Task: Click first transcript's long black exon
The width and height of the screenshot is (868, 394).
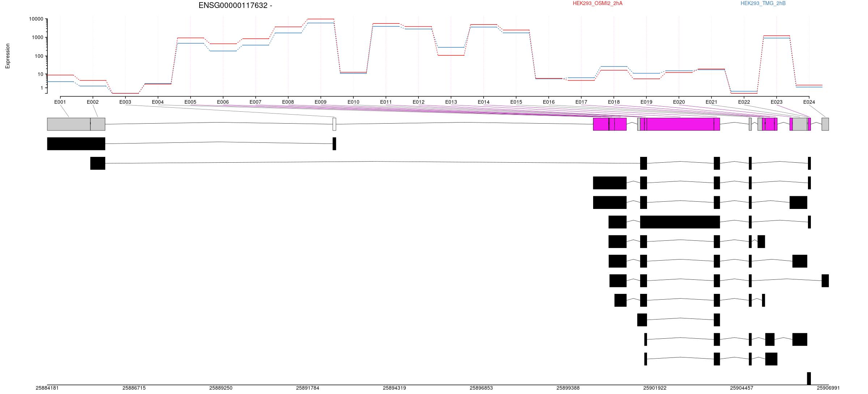Action: (x=76, y=144)
